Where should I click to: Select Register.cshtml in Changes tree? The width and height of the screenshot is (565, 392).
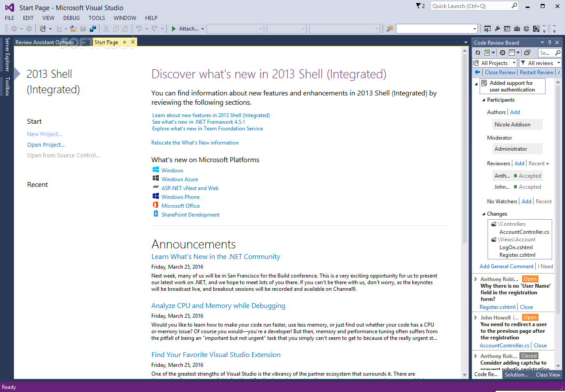[x=517, y=255]
